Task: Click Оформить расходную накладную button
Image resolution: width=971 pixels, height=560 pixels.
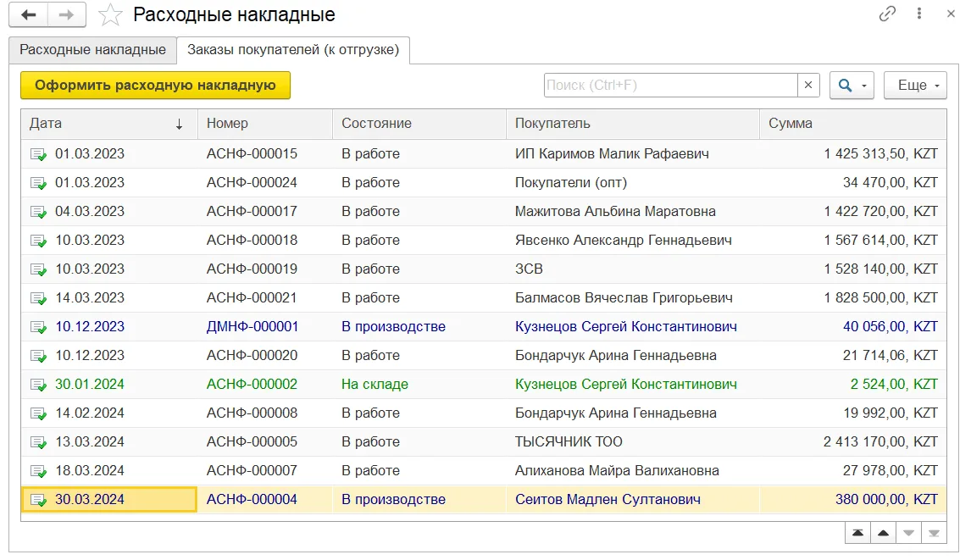Action: click(x=155, y=86)
